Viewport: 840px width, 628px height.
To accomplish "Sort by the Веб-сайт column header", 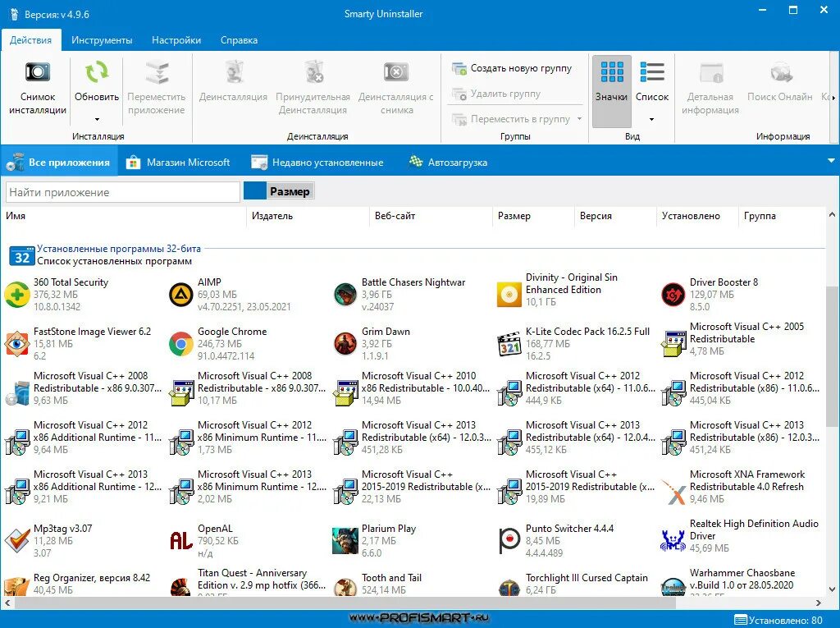I will (x=395, y=216).
